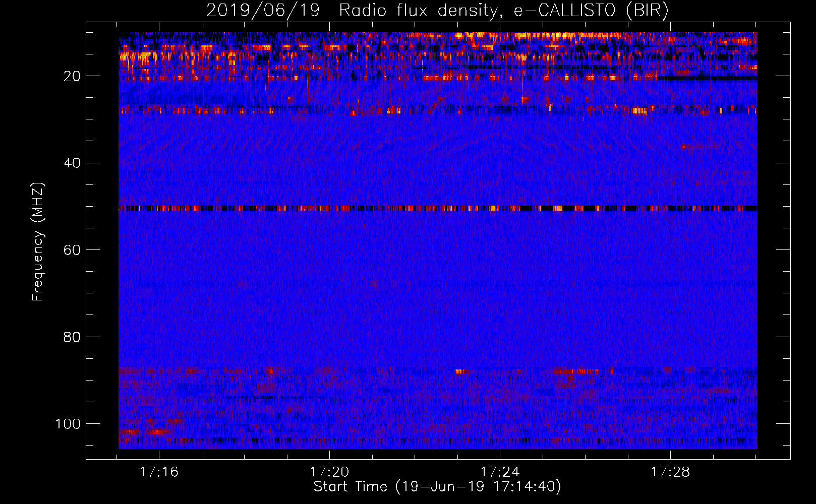Click the 100 MHz frequency tick label

68,424
